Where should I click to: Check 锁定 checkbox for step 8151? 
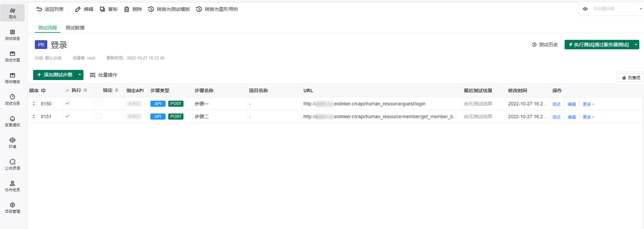click(99, 116)
